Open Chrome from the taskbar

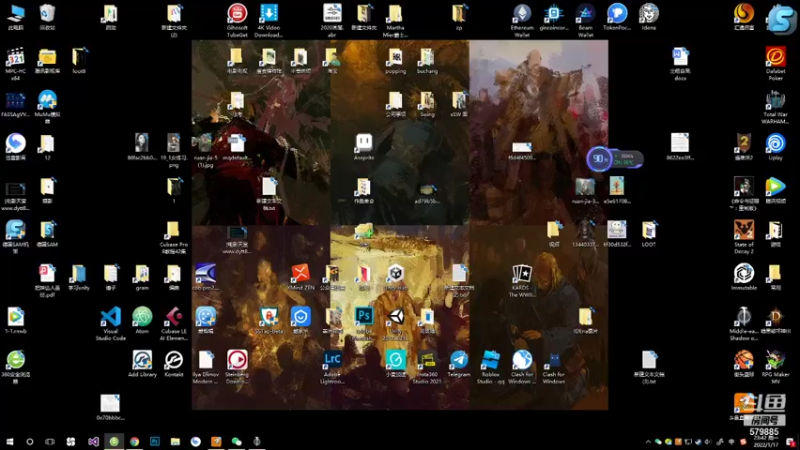tap(134, 441)
